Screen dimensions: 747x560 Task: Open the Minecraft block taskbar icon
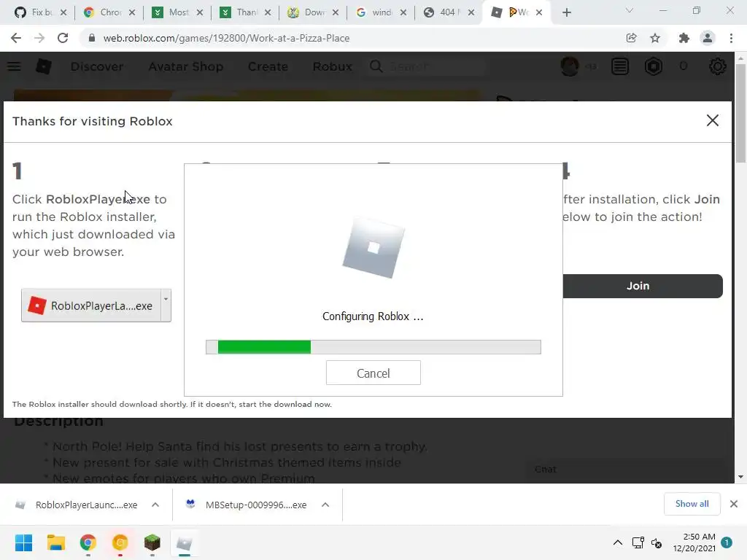coord(152,542)
